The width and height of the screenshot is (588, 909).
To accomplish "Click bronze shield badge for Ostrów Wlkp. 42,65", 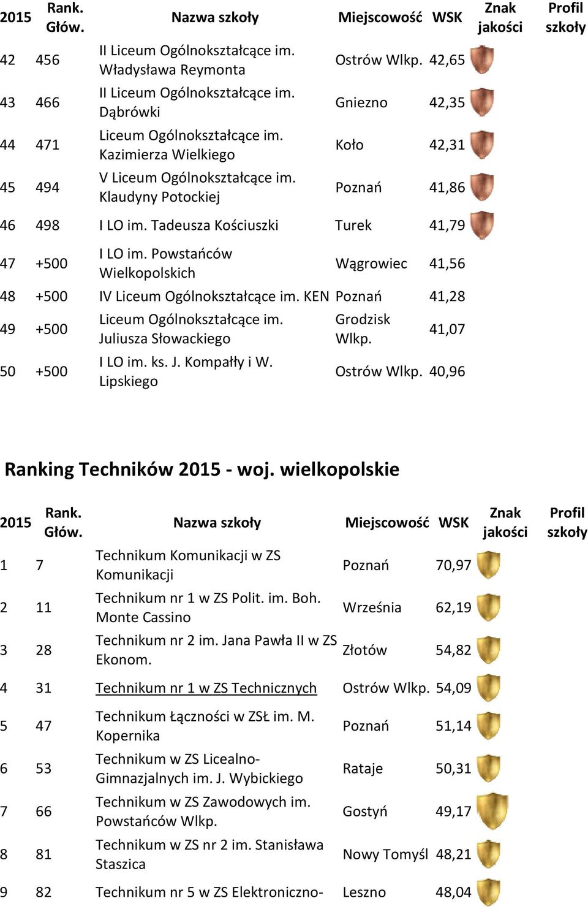I will click(x=482, y=60).
